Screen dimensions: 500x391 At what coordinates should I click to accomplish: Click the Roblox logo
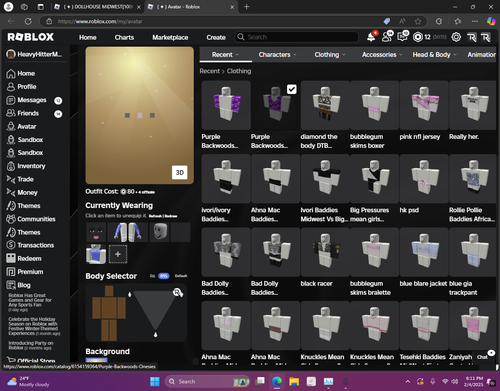tap(31, 37)
